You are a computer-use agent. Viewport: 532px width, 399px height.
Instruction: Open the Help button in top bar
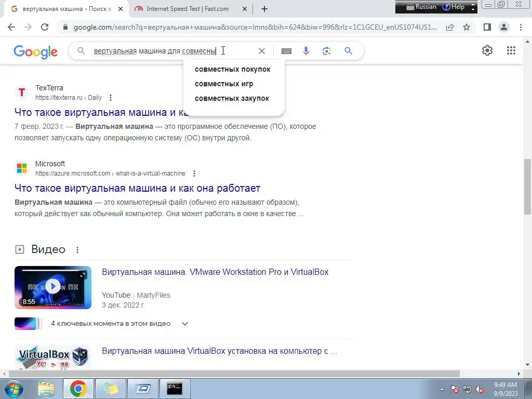point(454,7)
